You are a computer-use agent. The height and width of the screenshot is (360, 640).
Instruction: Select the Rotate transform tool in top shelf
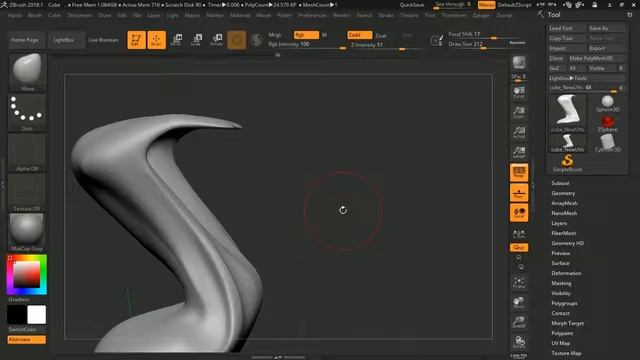pyautogui.click(x=216, y=40)
